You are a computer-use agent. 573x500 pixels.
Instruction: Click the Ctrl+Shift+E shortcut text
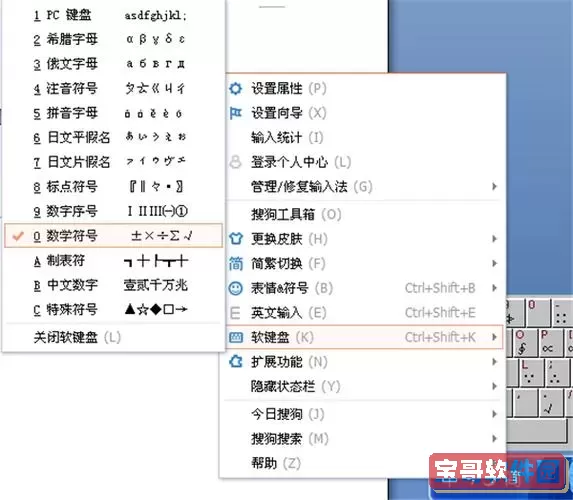pyautogui.click(x=440, y=312)
